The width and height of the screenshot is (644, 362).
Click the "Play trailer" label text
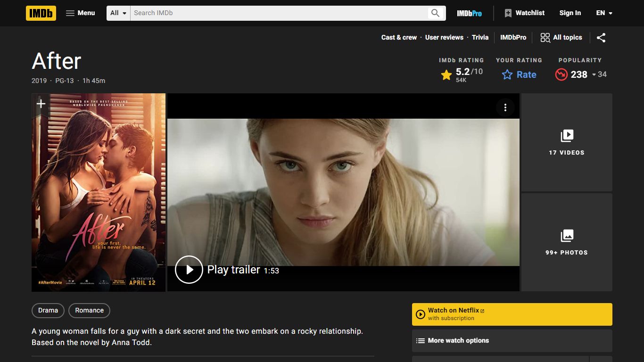[x=234, y=270]
